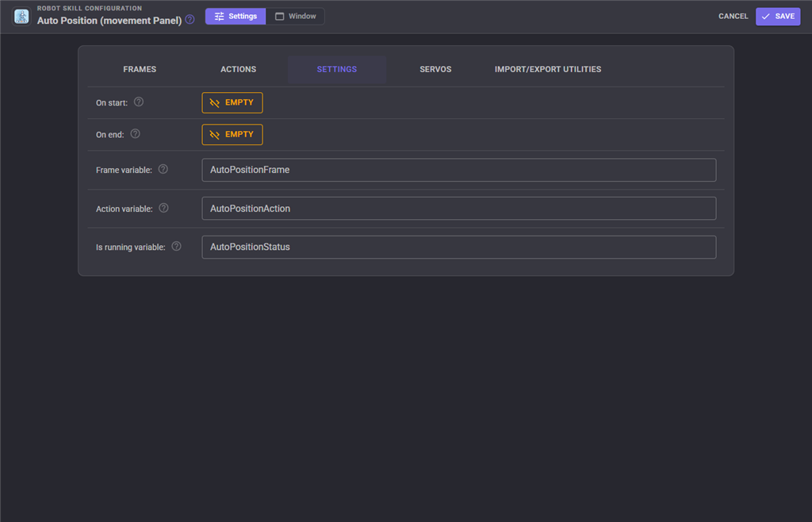
Task: Click the Frame variable label
Action: click(x=124, y=170)
